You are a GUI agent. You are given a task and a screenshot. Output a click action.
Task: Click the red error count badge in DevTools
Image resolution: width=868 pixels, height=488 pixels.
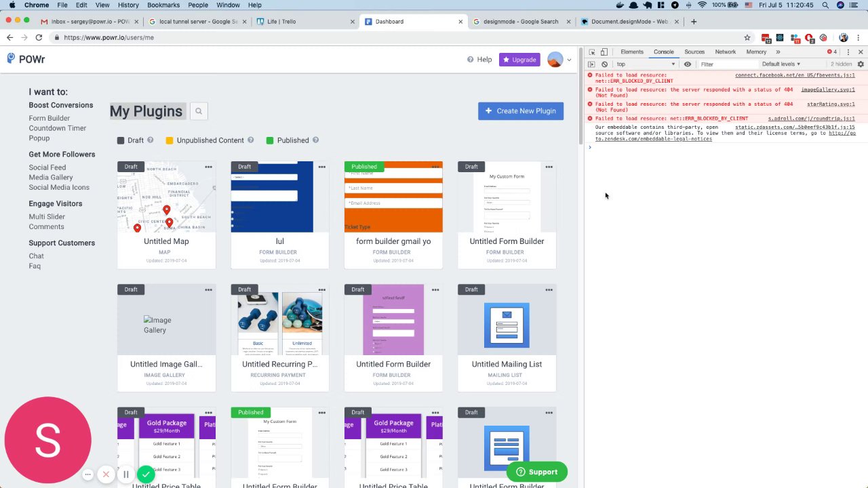tap(832, 52)
